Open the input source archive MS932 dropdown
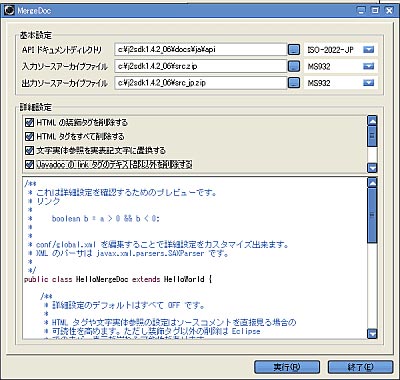This screenshot has width=400, height=380. (x=368, y=66)
